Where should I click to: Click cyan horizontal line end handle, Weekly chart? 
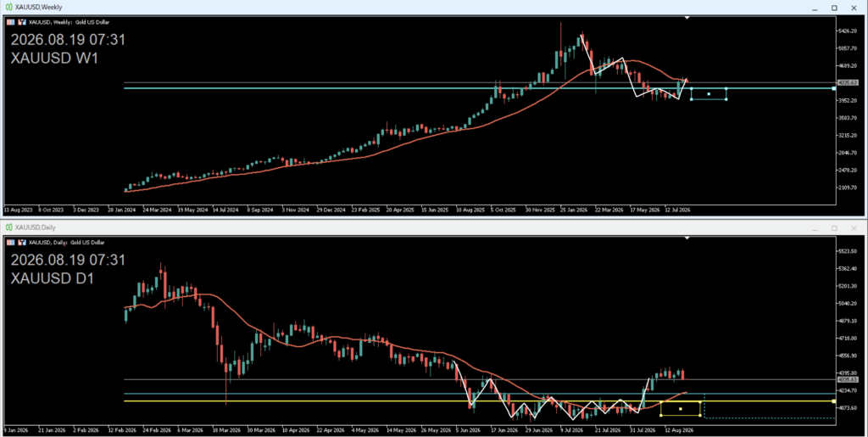834,88
